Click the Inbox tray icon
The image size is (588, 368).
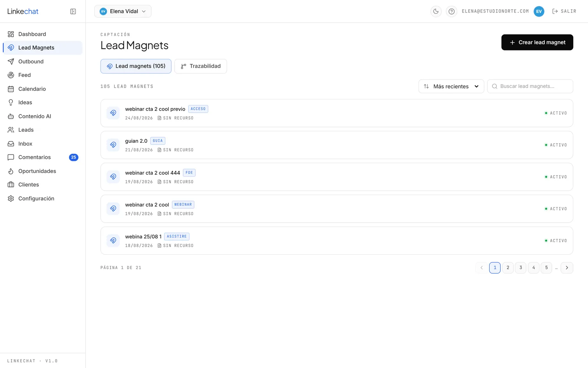[x=11, y=144]
